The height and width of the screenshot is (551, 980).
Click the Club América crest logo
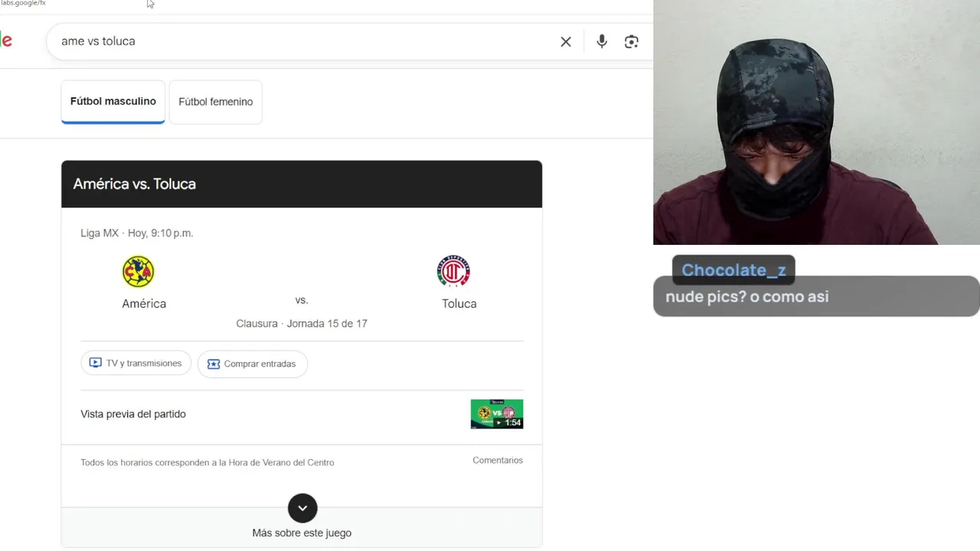[x=139, y=272]
